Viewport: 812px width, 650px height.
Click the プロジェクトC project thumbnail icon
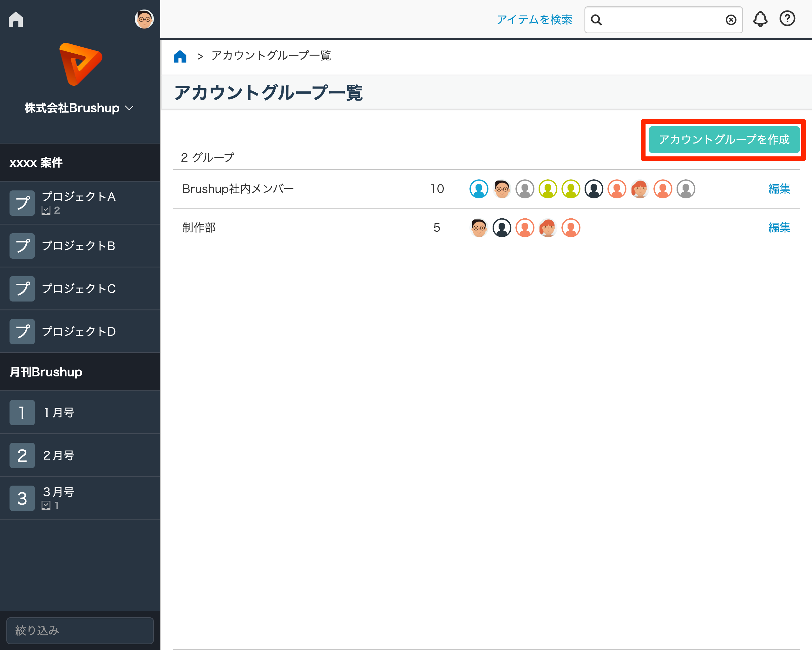pyautogui.click(x=22, y=289)
